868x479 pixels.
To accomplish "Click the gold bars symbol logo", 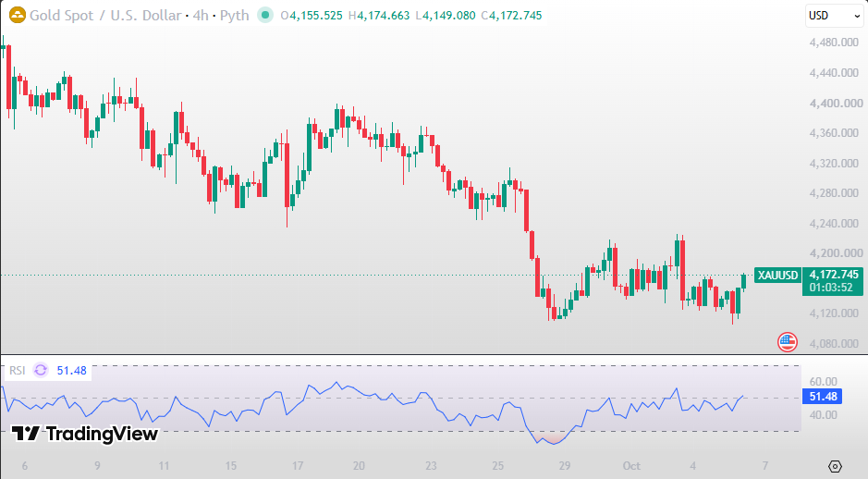I will tap(18, 15).
